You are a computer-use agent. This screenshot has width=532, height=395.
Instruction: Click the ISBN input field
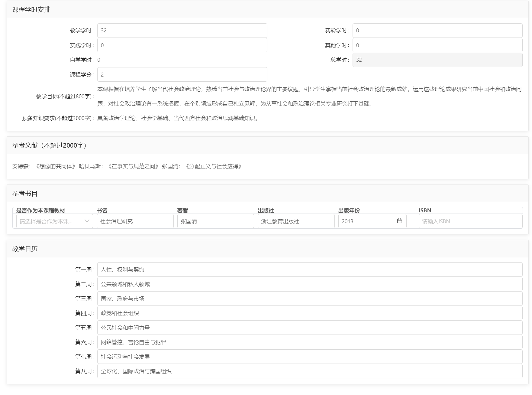click(470, 221)
